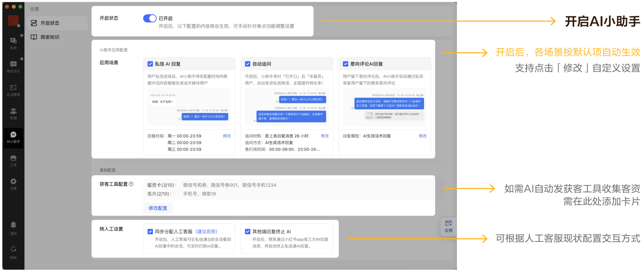Select 开启状态 in the settings menu
The image size is (644, 272).
click(x=50, y=23)
